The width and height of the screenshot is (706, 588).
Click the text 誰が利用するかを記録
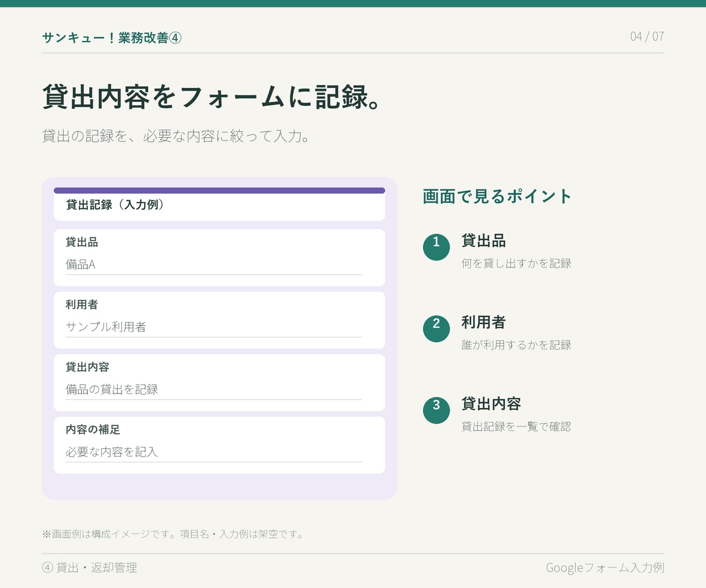coord(516,345)
